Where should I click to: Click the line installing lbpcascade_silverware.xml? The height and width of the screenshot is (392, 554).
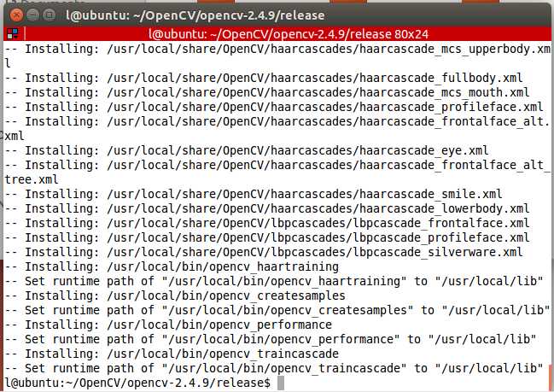[264, 252]
